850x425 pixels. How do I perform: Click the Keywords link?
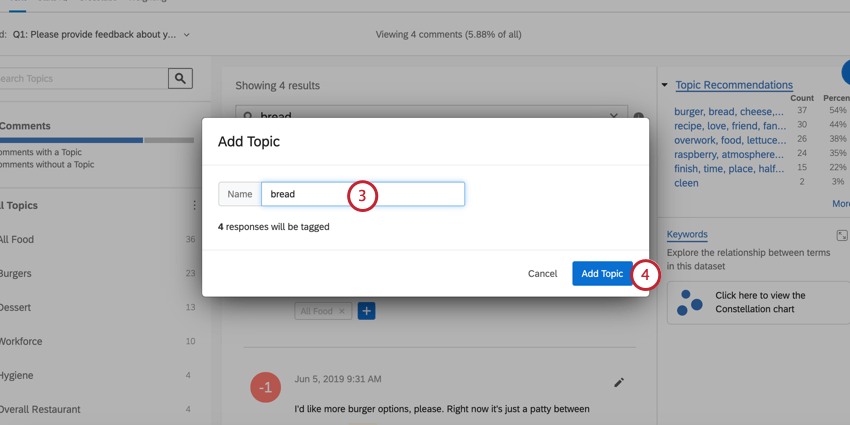point(687,234)
